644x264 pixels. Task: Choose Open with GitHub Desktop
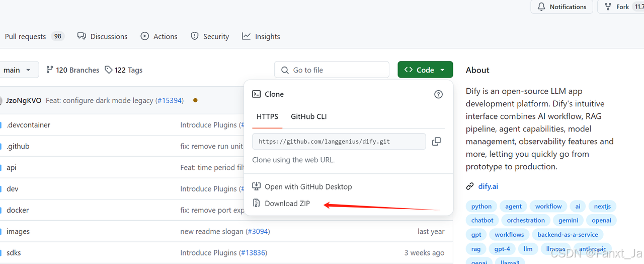(308, 187)
